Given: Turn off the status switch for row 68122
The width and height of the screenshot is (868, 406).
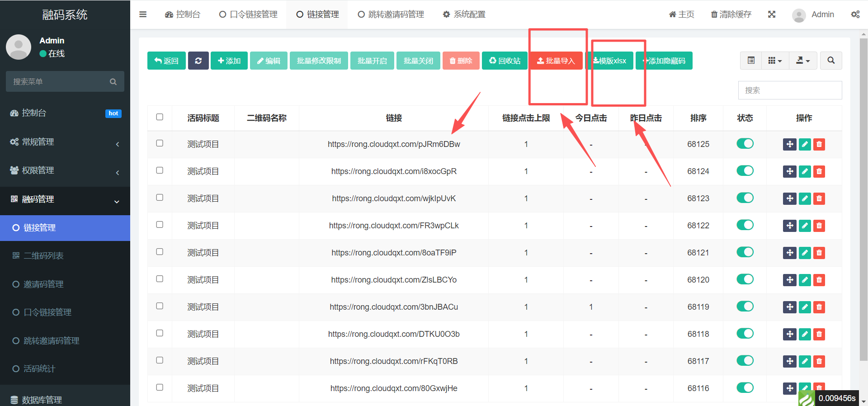Looking at the screenshot, I should (745, 225).
